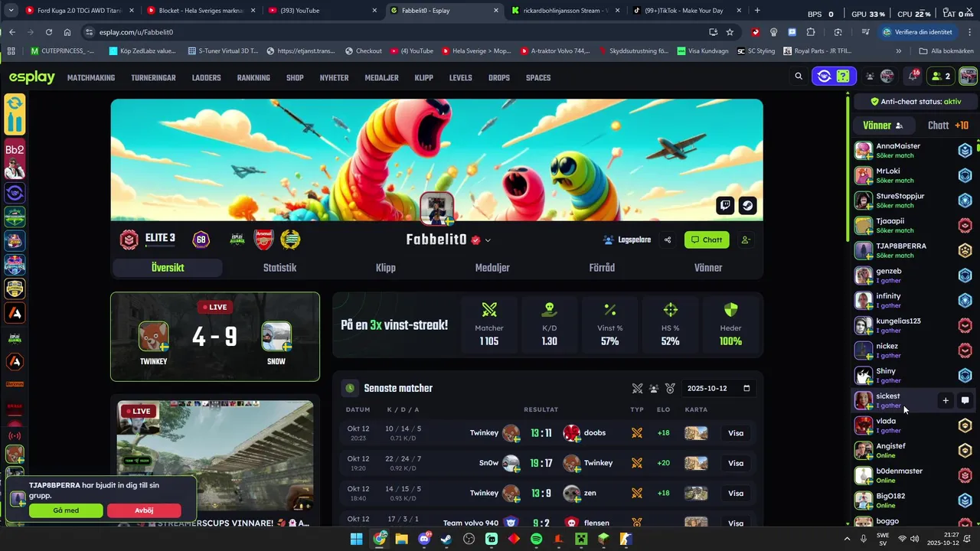Viewport: 980px width, 551px height.
Task: Open the esplay site search icon
Action: point(799,77)
